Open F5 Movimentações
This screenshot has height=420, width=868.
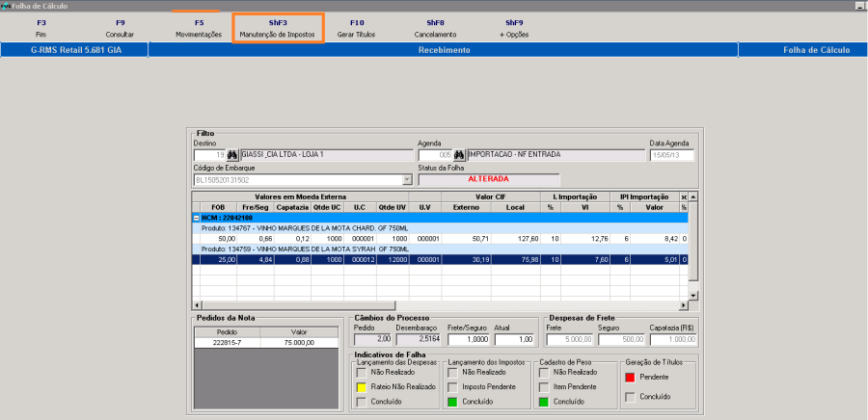(199, 28)
